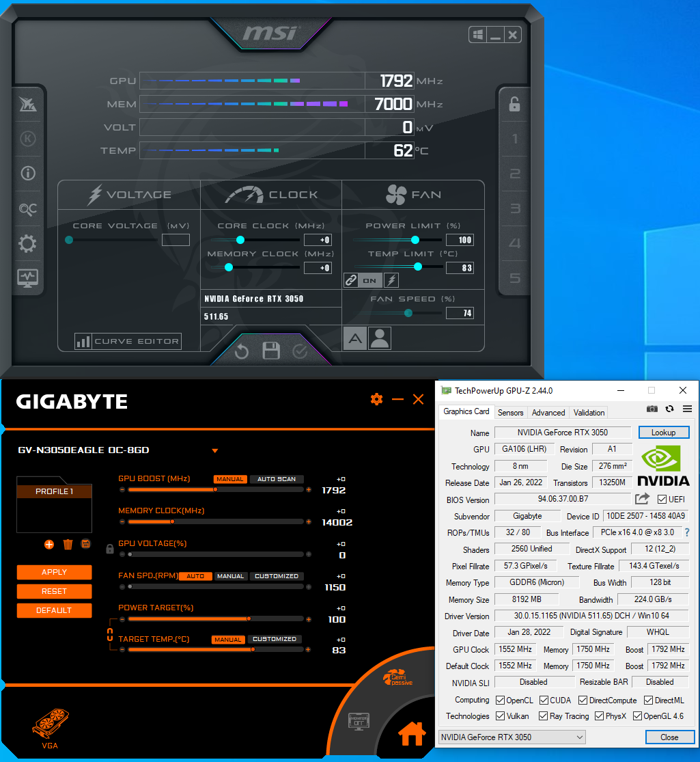Image resolution: width=700 pixels, height=762 pixels.
Task: Click the BIOS export share icon in GPU-Z
Action: coord(642,499)
